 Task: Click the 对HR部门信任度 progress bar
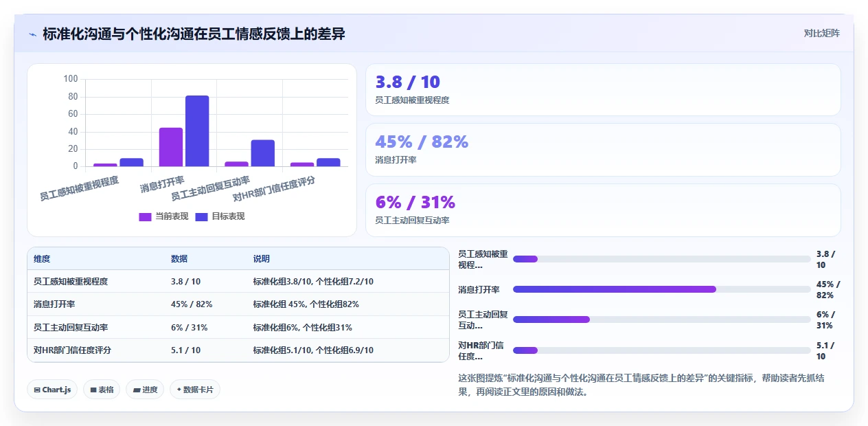(x=662, y=350)
